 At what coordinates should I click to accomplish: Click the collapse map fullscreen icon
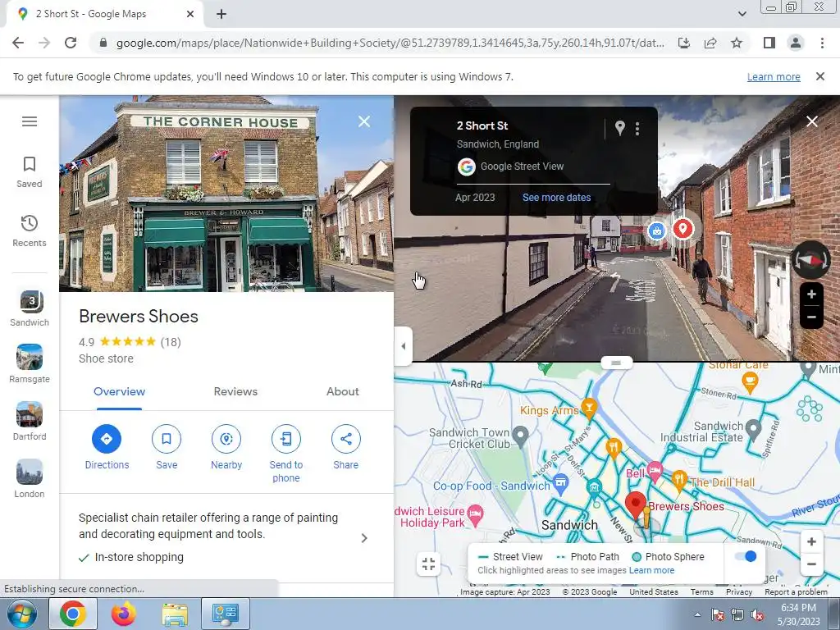tap(428, 564)
